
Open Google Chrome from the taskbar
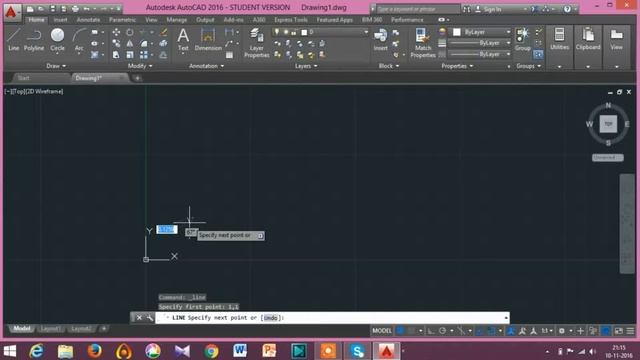click(x=211, y=351)
